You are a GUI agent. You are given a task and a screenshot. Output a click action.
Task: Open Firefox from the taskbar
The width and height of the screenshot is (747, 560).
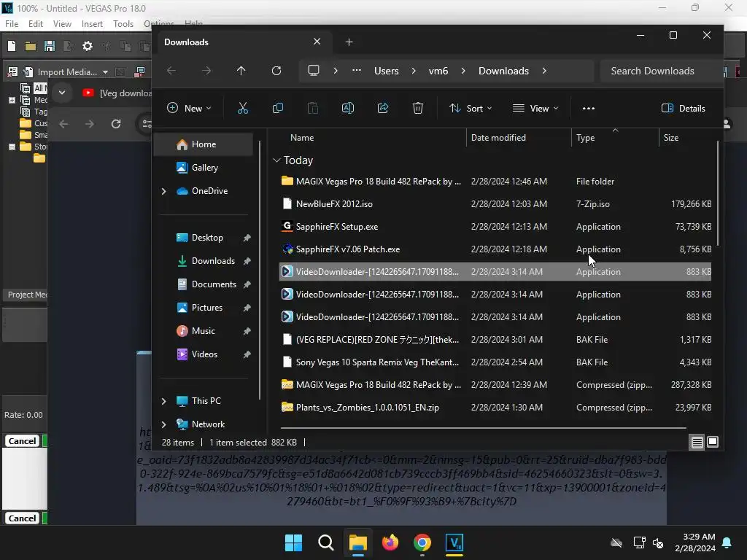[390, 542]
